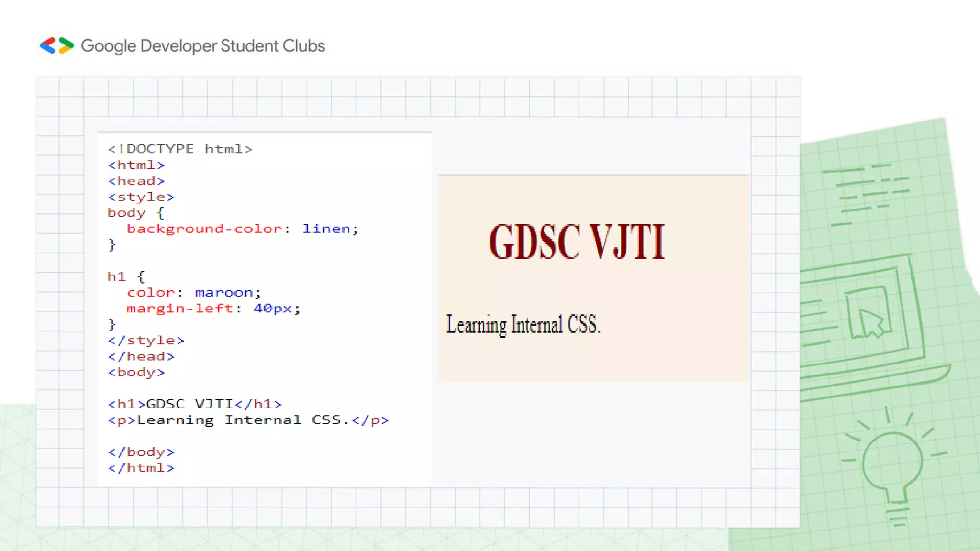Click the color maroon code line

[x=193, y=293]
